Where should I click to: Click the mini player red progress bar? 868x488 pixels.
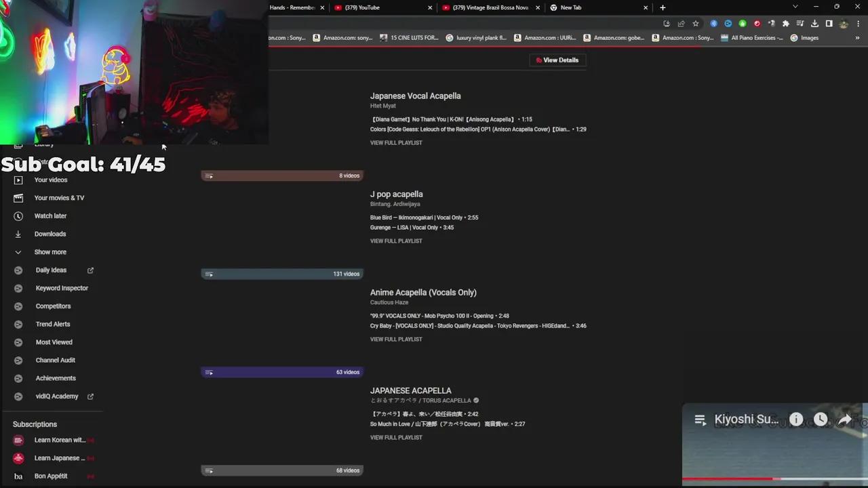tap(727, 479)
